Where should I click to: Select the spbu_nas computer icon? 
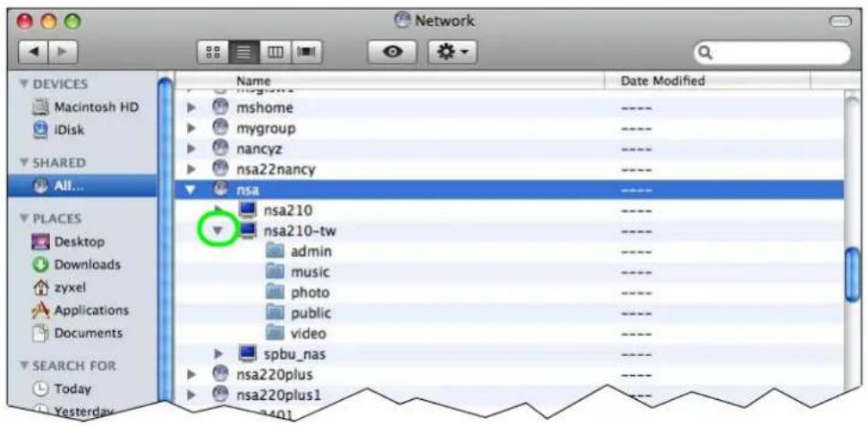point(248,354)
